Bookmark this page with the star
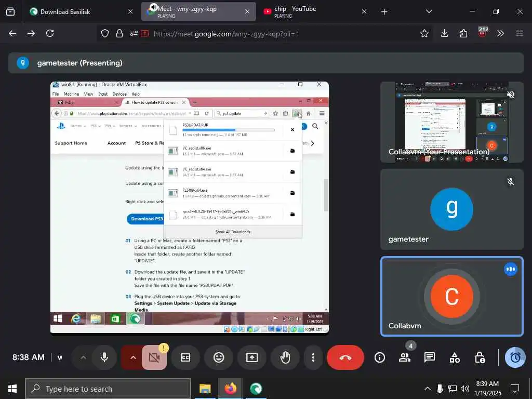Viewport: 532px width, 399px height. 424,33
